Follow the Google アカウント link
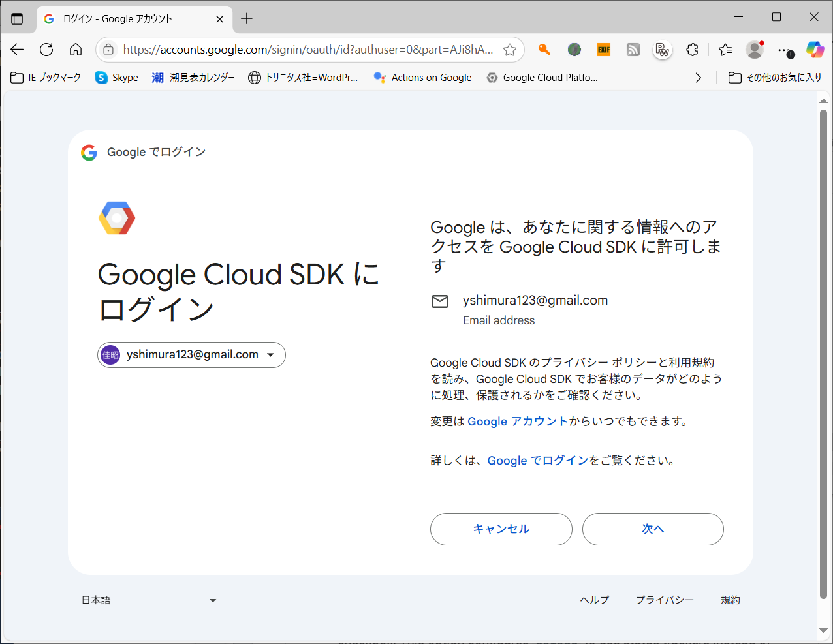This screenshot has height=644, width=833. click(517, 422)
